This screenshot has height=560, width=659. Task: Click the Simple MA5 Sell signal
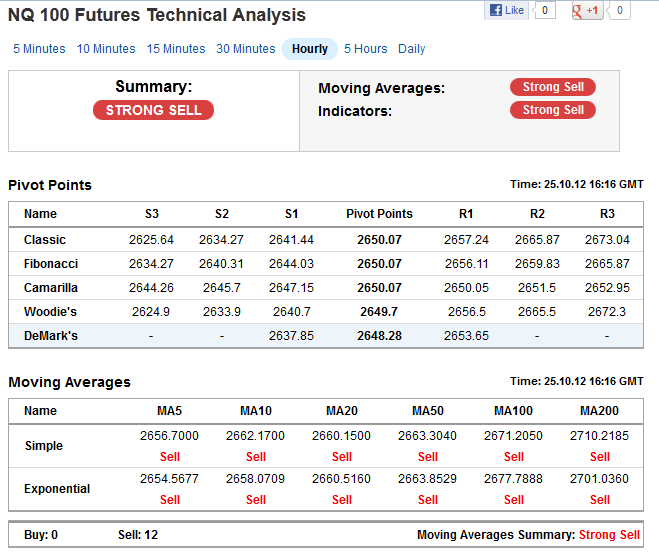pyautogui.click(x=170, y=457)
